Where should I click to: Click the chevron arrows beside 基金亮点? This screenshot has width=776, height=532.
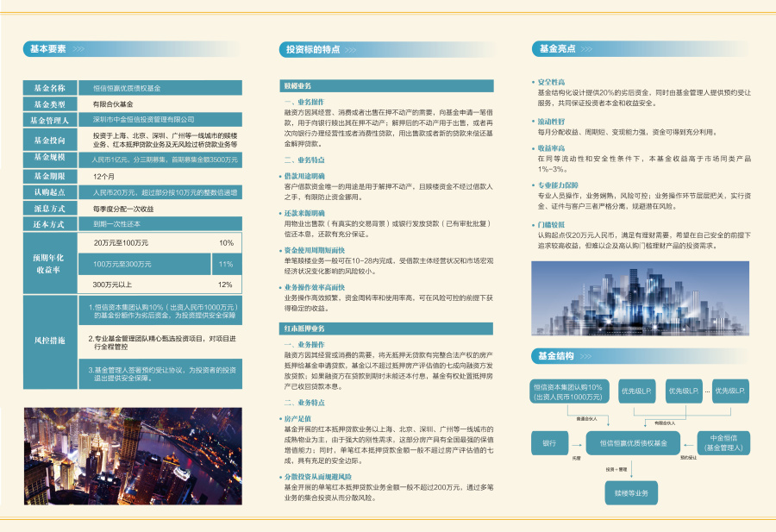[586, 49]
